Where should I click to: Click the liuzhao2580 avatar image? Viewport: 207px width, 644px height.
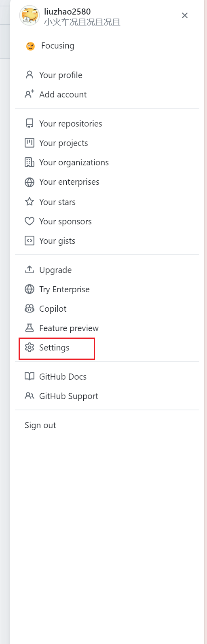click(29, 15)
